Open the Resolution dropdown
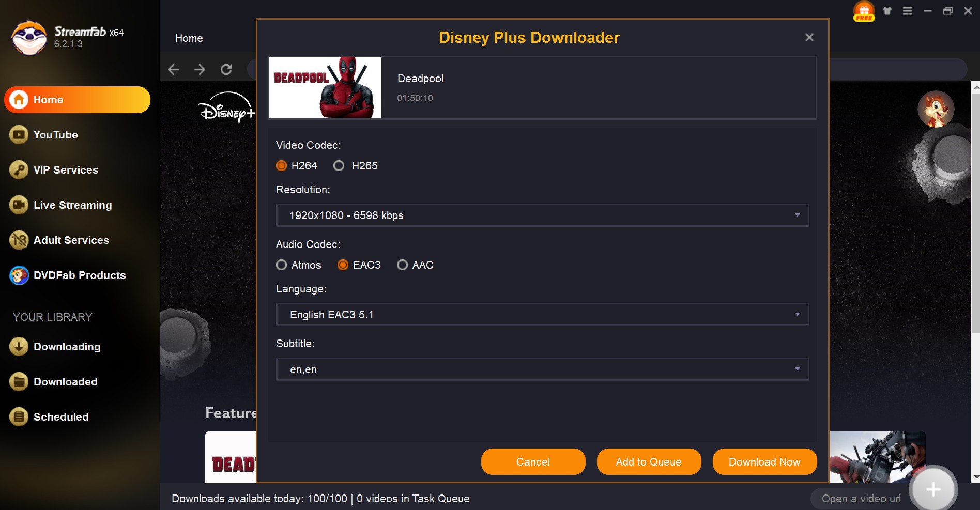The image size is (980, 510). [x=542, y=215]
